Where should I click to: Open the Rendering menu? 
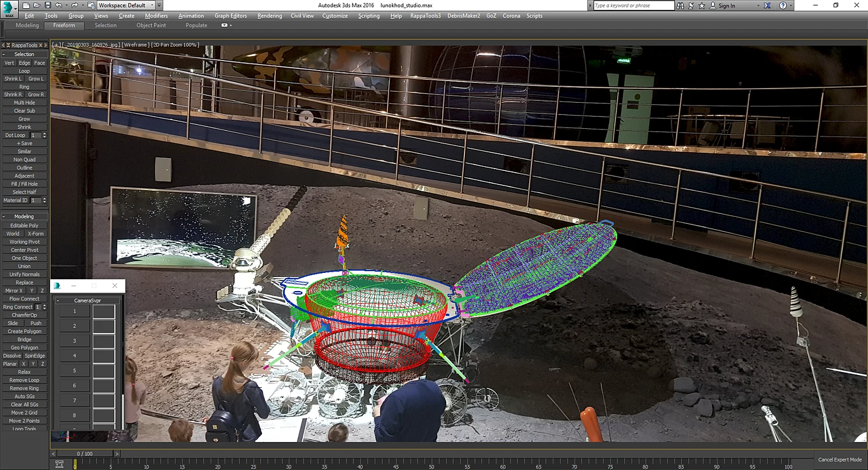point(269,16)
